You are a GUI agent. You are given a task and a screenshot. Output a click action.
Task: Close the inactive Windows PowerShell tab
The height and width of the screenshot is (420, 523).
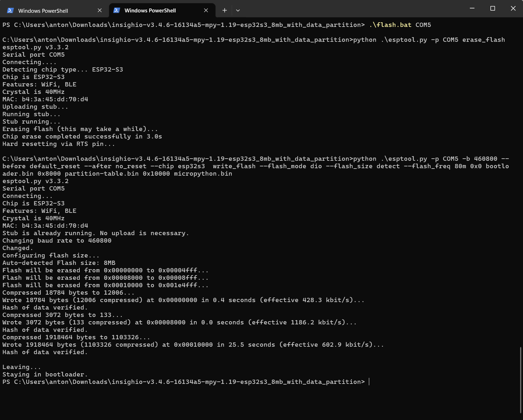[x=100, y=11]
